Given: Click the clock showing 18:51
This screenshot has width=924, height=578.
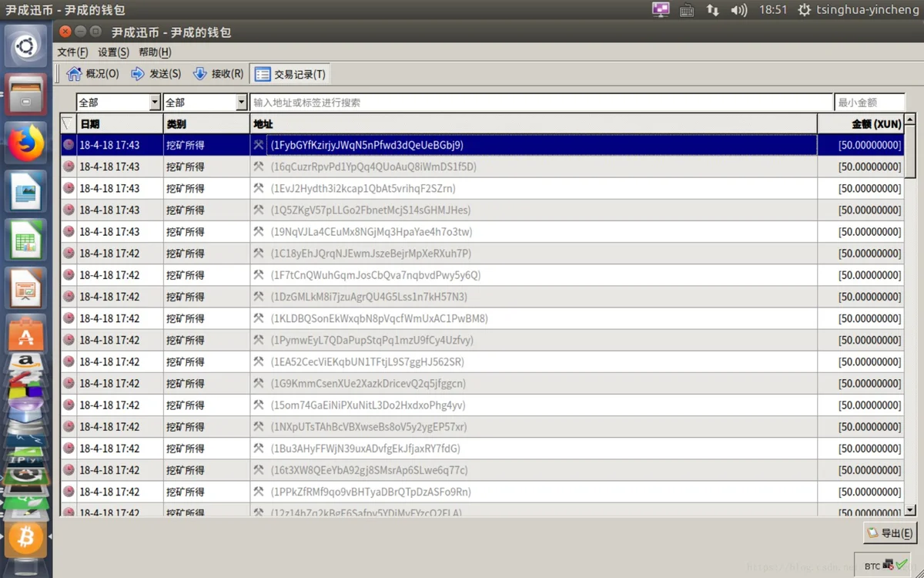Looking at the screenshot, I should 773,10.
